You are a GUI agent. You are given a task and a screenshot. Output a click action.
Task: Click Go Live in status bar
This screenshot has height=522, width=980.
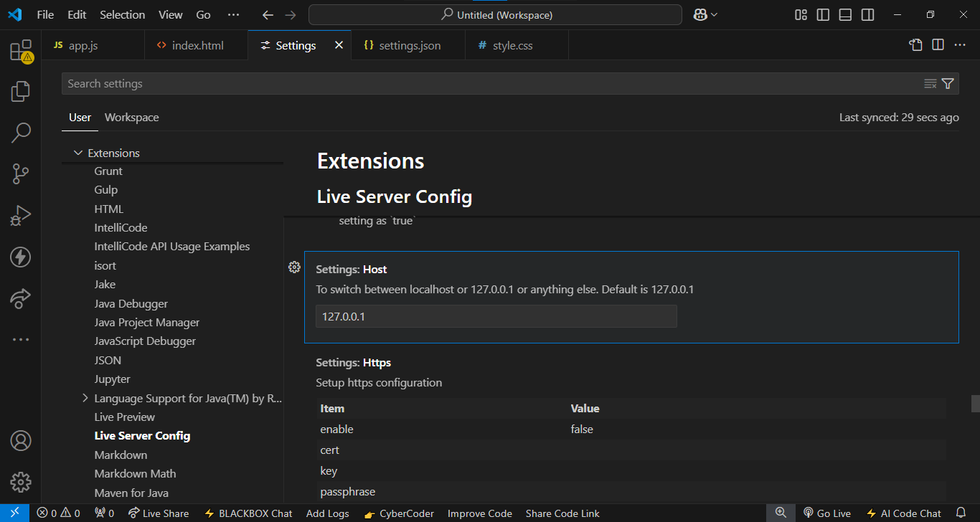coord(826,513)
